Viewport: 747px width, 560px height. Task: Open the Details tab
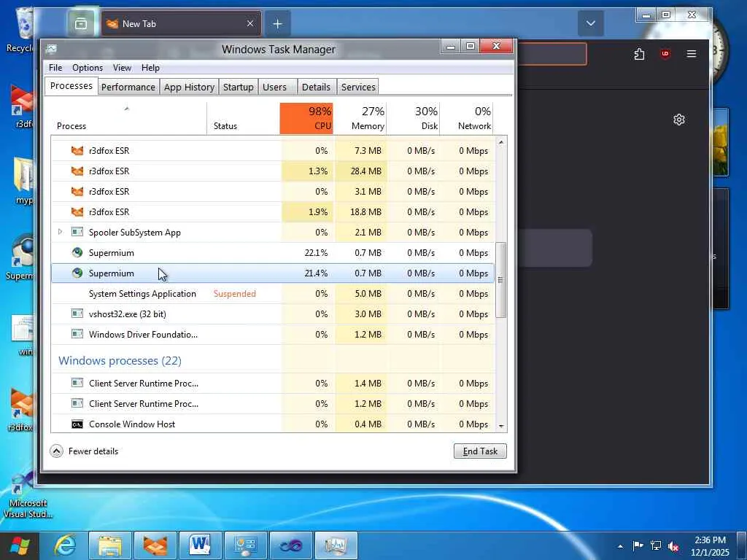316,87
